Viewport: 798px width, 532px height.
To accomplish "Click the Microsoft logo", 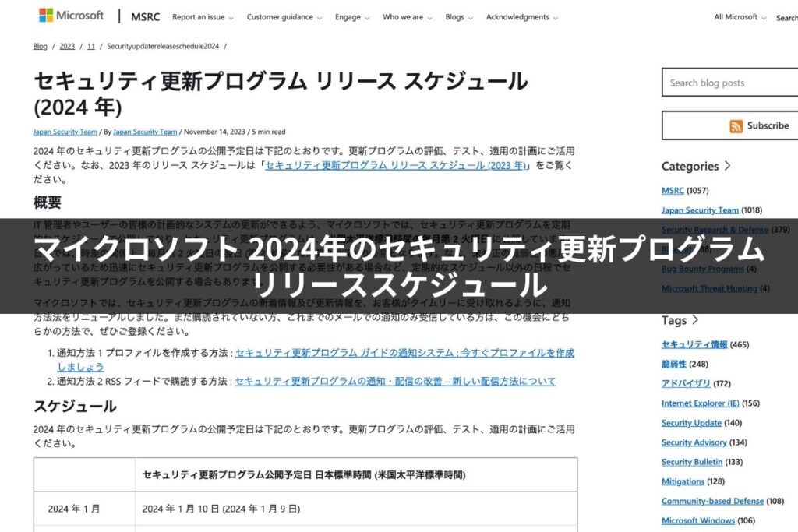I will (71, 16).
